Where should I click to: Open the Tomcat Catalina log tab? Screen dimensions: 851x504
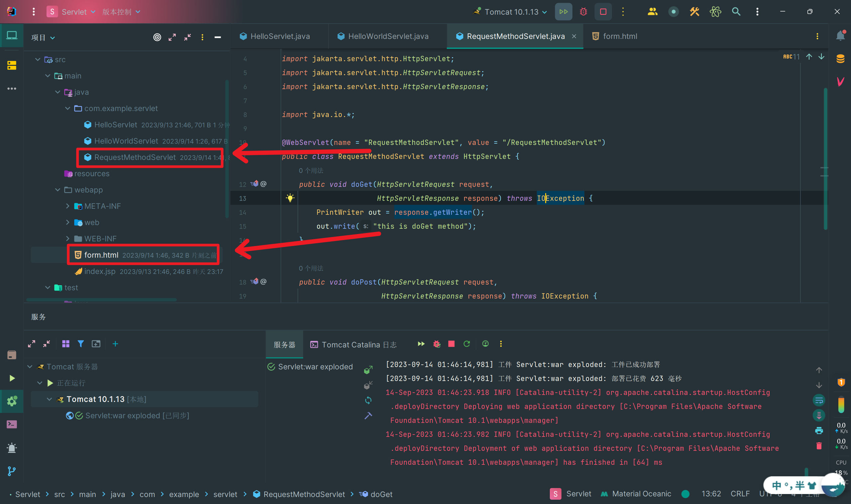(353, 345)
